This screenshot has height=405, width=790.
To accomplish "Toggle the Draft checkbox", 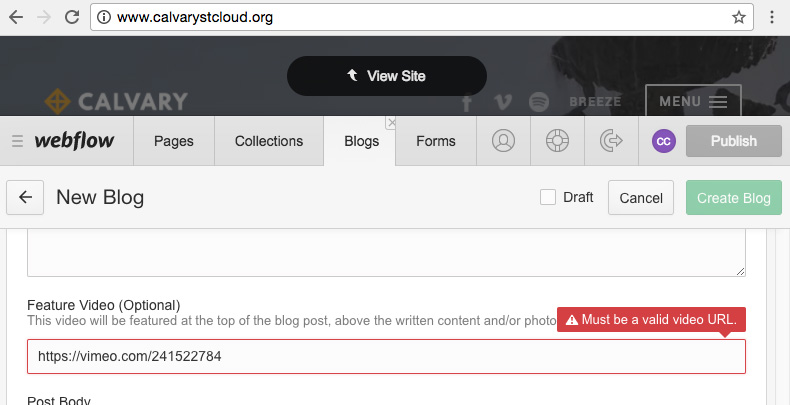I will click(x=548, y=197).
